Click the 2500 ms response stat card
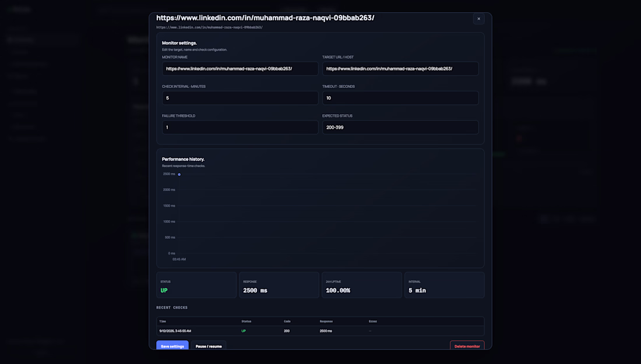Screen dimensions: 641x364 (279, 285)
